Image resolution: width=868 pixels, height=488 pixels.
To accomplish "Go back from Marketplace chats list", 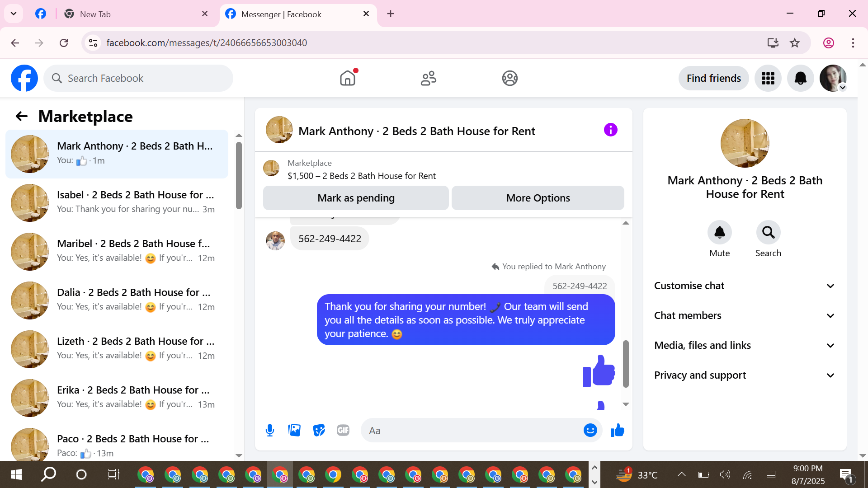I will 22,117.
